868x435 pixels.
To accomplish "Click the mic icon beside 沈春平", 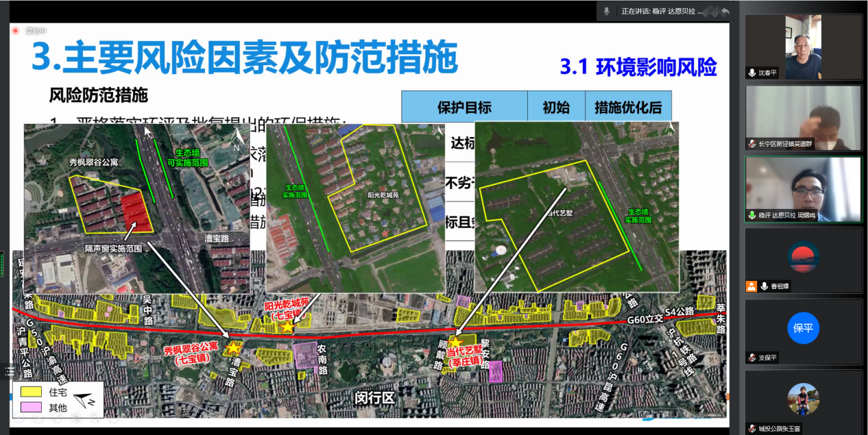I will point(752,72).
